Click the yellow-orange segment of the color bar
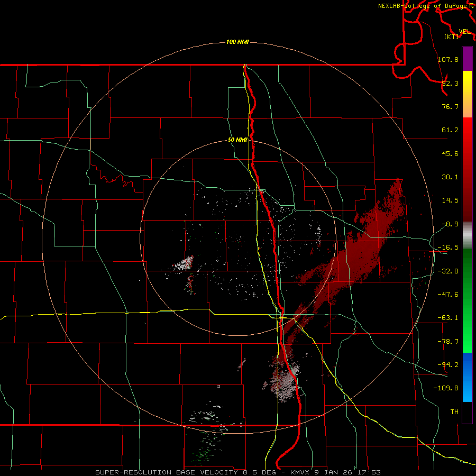Screen dimensions: 476x476 [467, 94]
